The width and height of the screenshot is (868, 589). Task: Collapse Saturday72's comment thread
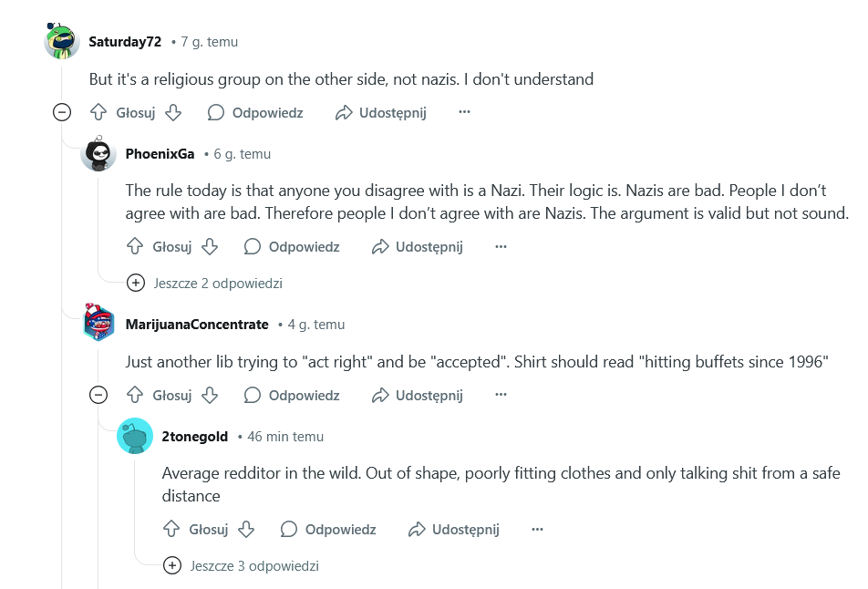(x=62, y=112)
